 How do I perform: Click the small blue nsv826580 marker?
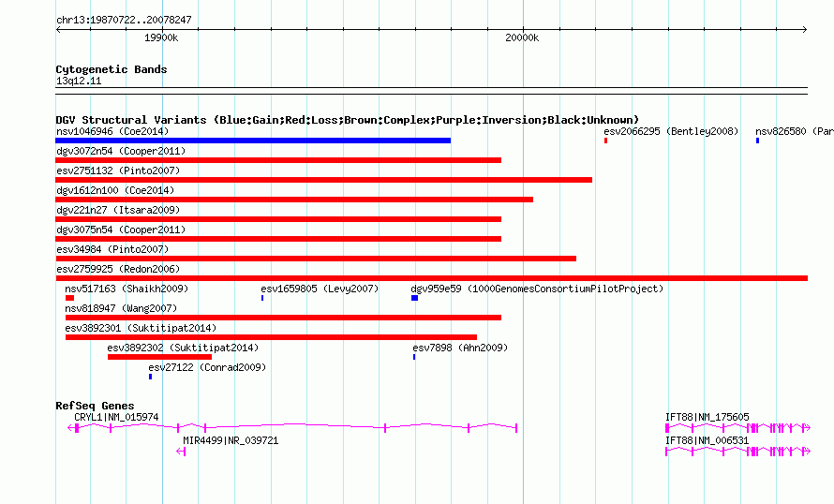click(x=757, y=141)
